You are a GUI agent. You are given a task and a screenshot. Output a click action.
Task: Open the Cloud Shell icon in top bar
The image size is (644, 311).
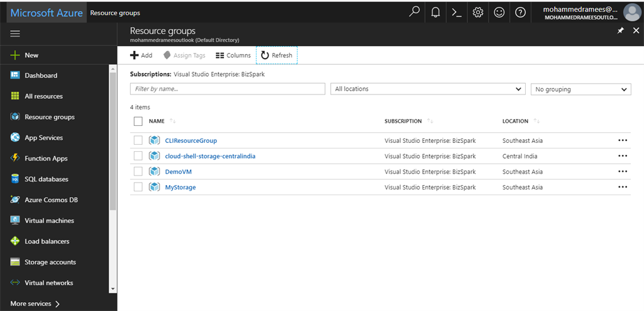(x=457, y=13)
